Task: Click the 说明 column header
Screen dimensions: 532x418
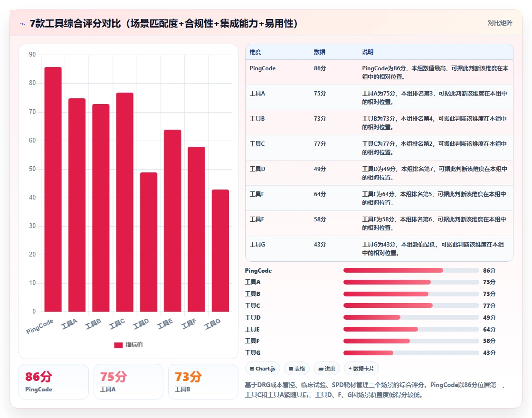Action: pos(368,52)
